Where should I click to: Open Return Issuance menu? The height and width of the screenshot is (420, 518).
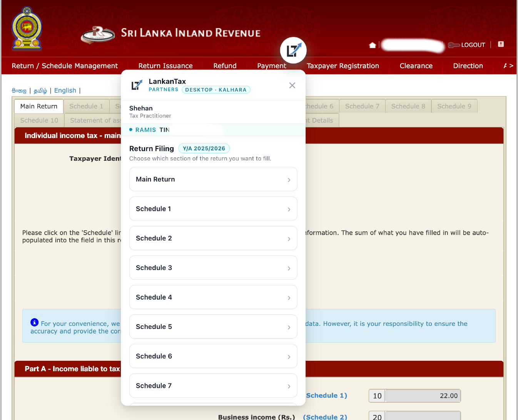point(165,66)
